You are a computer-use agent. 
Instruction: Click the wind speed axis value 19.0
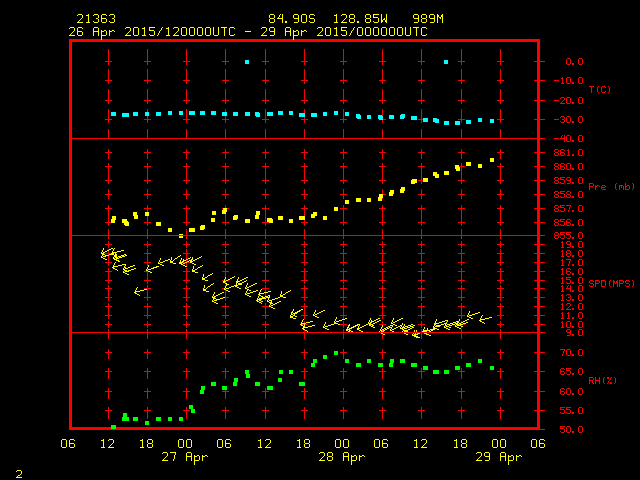pyautogui.click(x=571, y=245)
